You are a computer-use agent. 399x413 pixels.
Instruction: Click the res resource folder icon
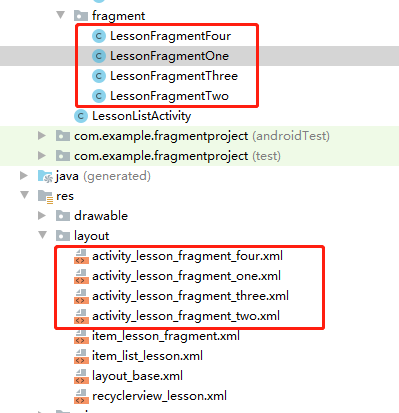45,196
